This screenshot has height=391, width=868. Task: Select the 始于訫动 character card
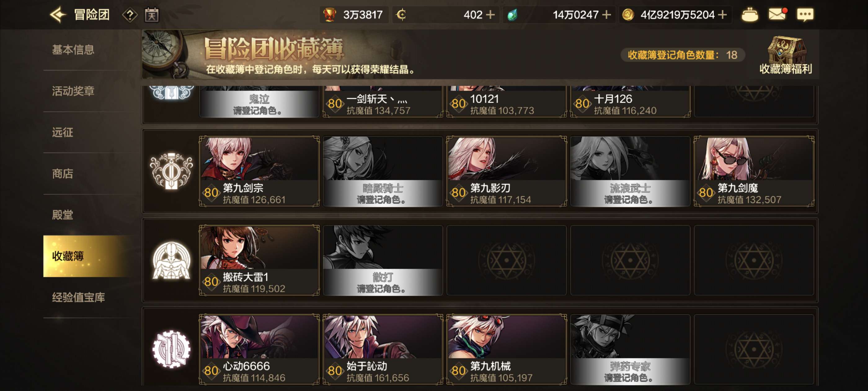point(383,349)
